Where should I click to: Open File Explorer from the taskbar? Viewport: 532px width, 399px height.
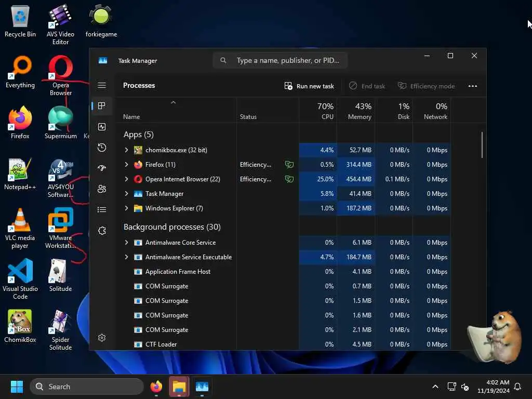(179, 387)
